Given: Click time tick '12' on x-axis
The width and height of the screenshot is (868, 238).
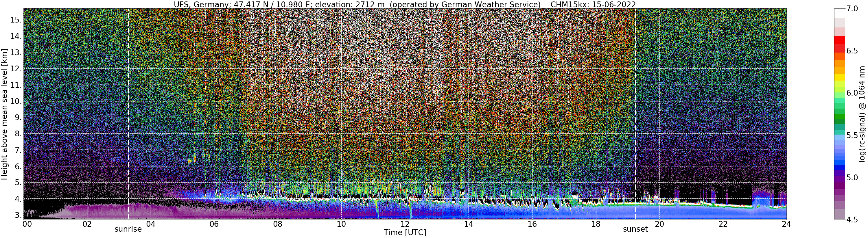Looking at the screenshot, I should tap(405, 224).
